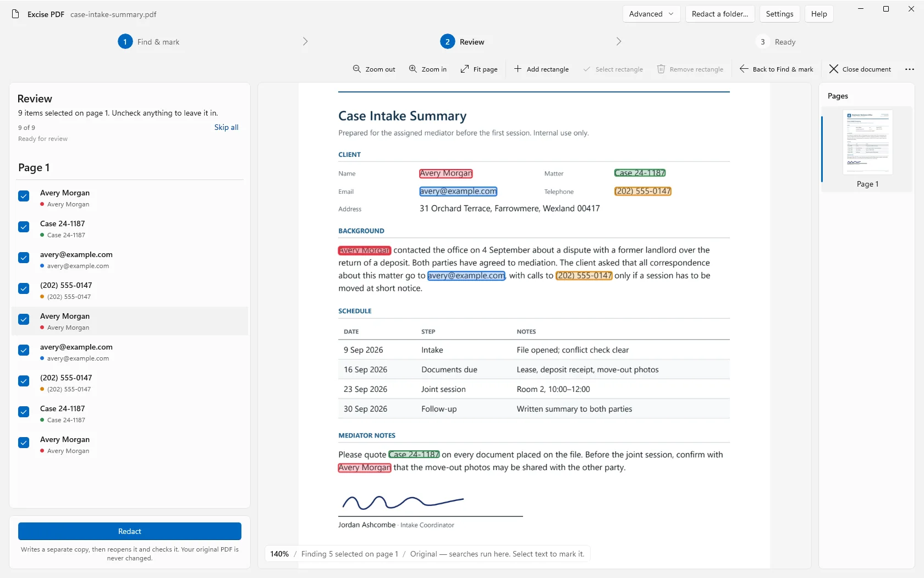Screen dimensions: 924x578
Task: Click the Excise PDF document icon
Action: coord(15,14)
